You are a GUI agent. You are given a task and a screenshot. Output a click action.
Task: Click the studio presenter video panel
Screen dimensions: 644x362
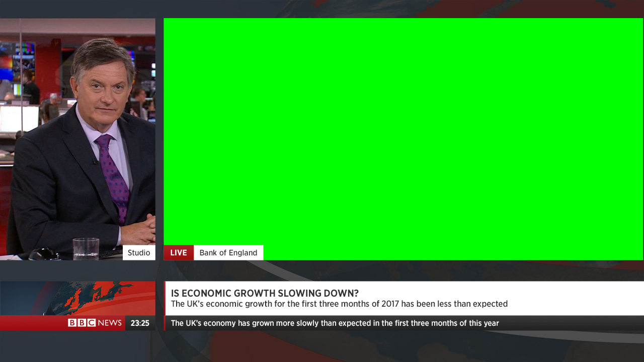77,139
